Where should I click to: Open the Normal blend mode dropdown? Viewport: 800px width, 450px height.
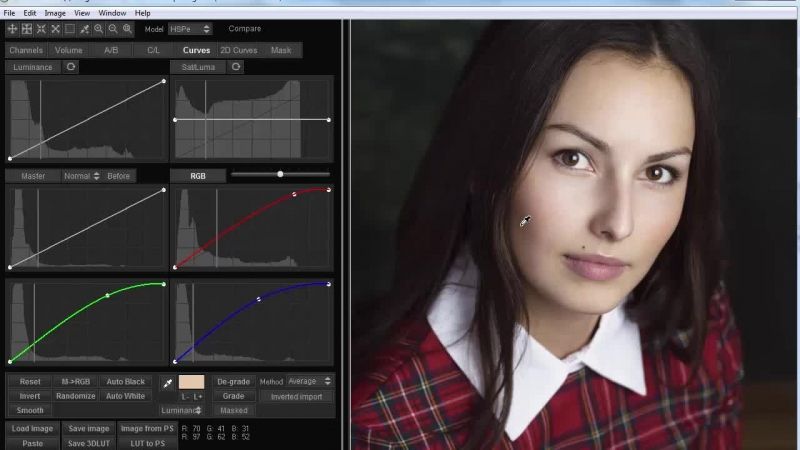pyautogui.click(x=81, y=176)
